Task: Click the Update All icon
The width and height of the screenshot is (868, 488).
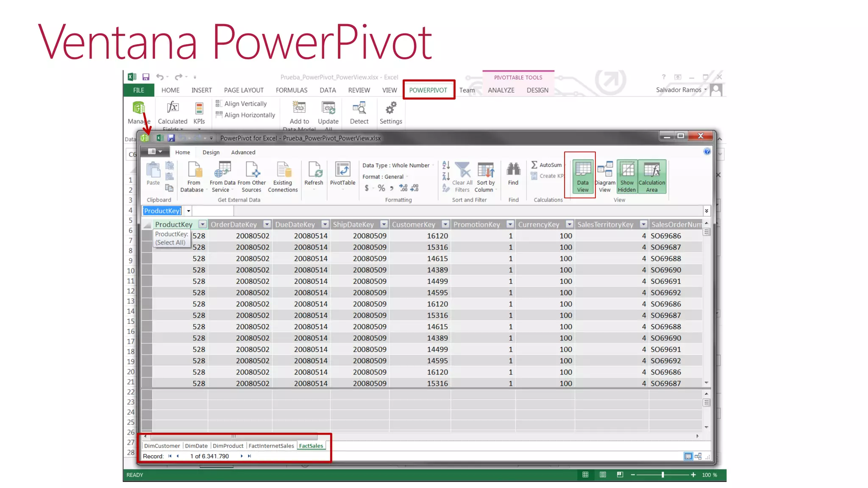Action: (x=328, y=108)
